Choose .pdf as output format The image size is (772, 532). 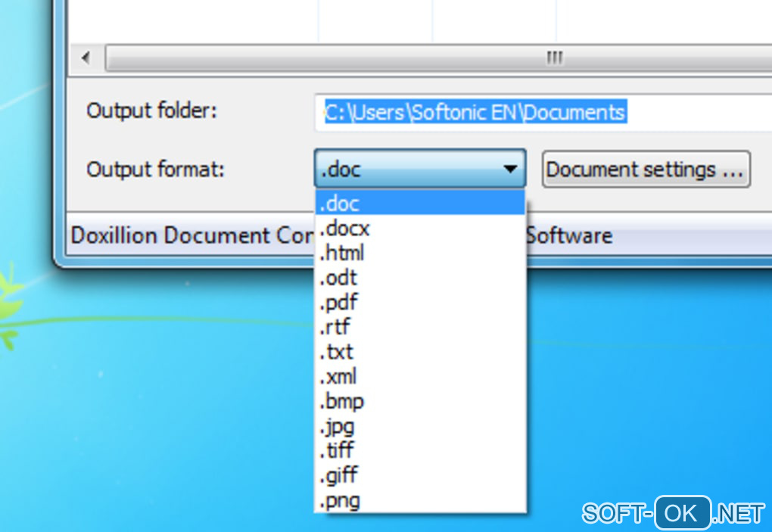pos(420,302)
